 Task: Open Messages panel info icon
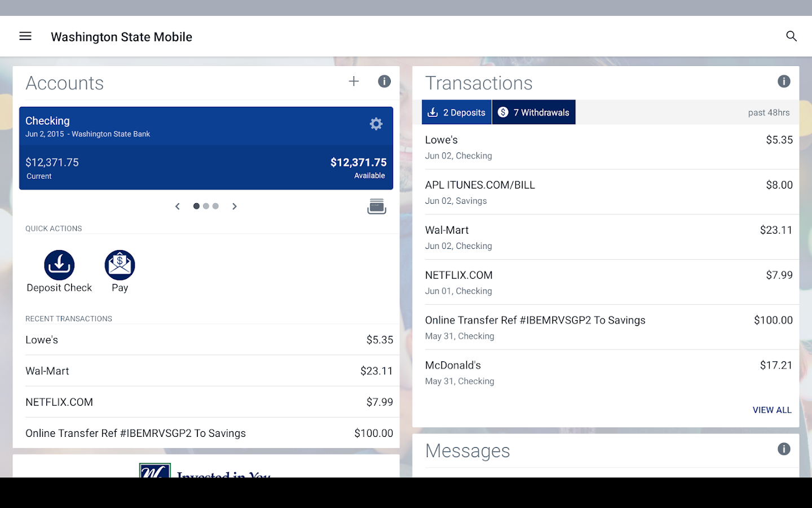click(x=784, y=449)
